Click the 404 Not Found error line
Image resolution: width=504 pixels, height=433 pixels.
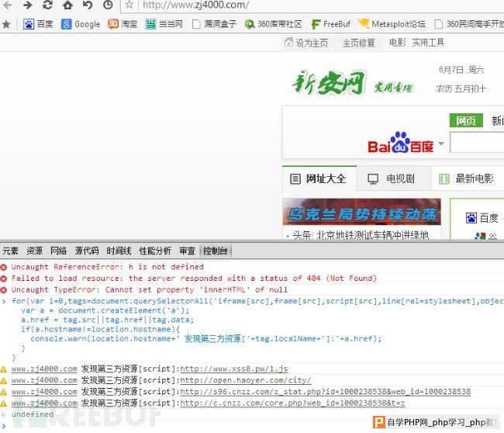(x=194, y=279)
